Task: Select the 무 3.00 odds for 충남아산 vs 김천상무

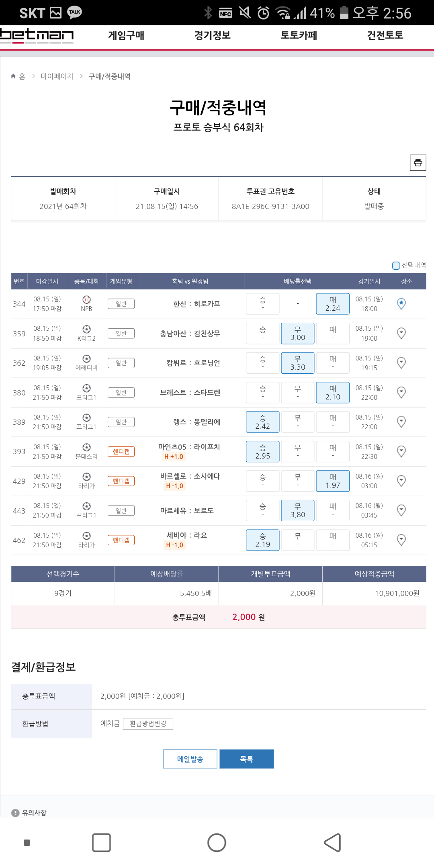Action: click(x=297, y=333)
